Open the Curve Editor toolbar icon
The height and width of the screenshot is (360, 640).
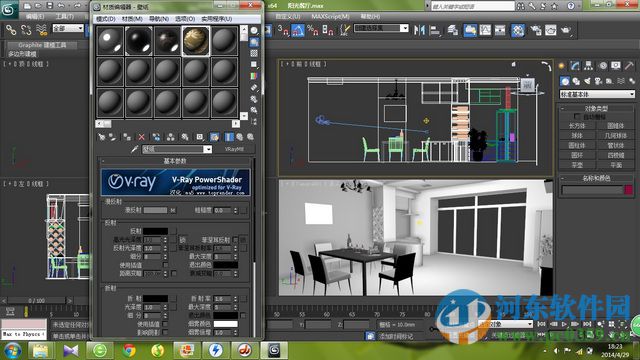point(485,30)
